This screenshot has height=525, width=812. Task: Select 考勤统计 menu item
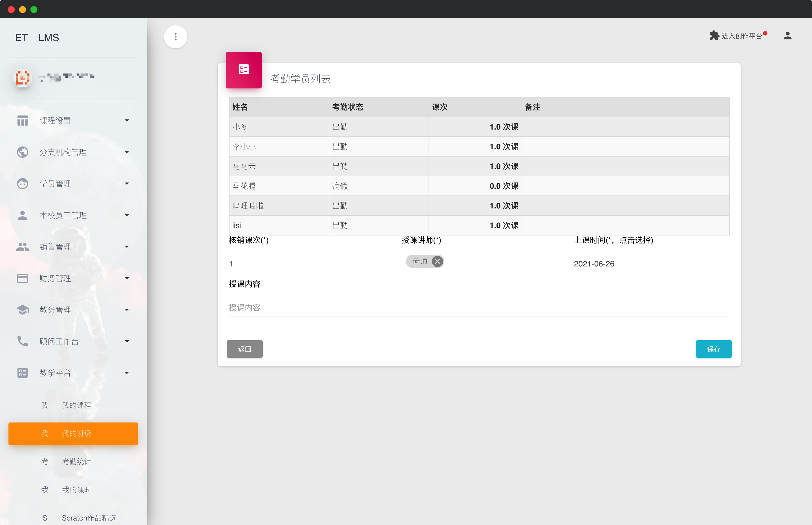tap(76, 462)
